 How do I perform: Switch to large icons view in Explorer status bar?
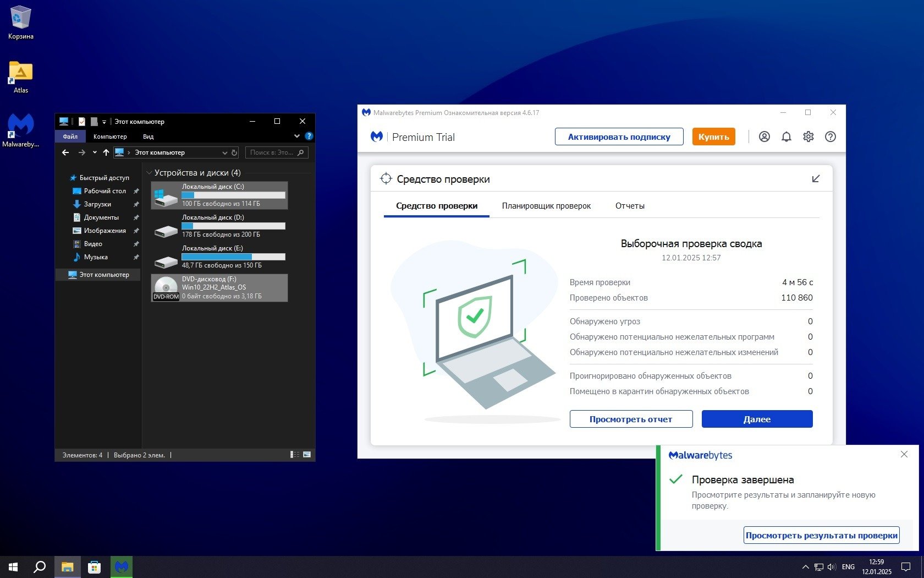(x=307, y=455)
